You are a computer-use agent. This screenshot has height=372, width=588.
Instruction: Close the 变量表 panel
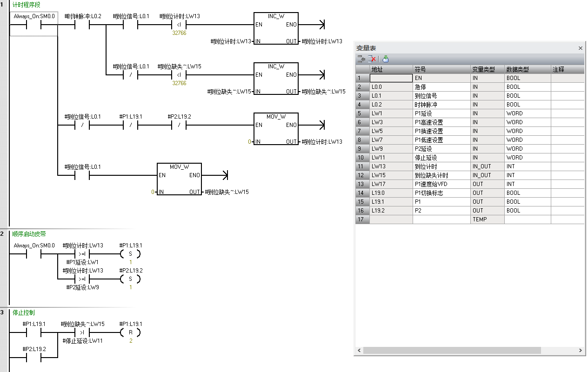(580, 48)
